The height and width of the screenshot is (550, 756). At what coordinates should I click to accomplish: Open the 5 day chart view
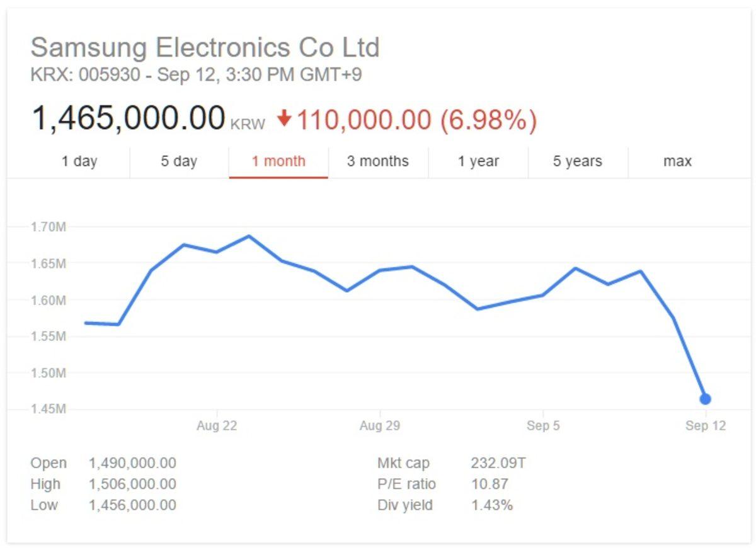pos(178,161)
